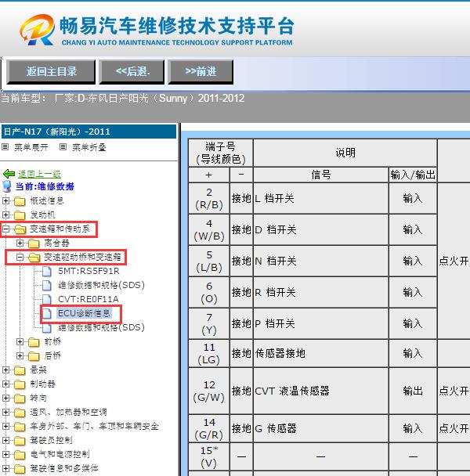470x476 pixels.
Task: Click the 传感器接地 cell
Action: point(320,353)
